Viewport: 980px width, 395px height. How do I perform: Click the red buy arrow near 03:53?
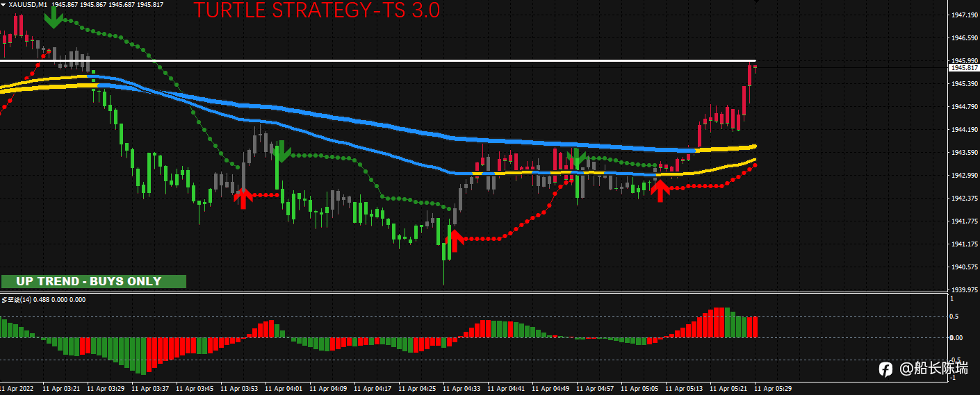pos(243,198)
